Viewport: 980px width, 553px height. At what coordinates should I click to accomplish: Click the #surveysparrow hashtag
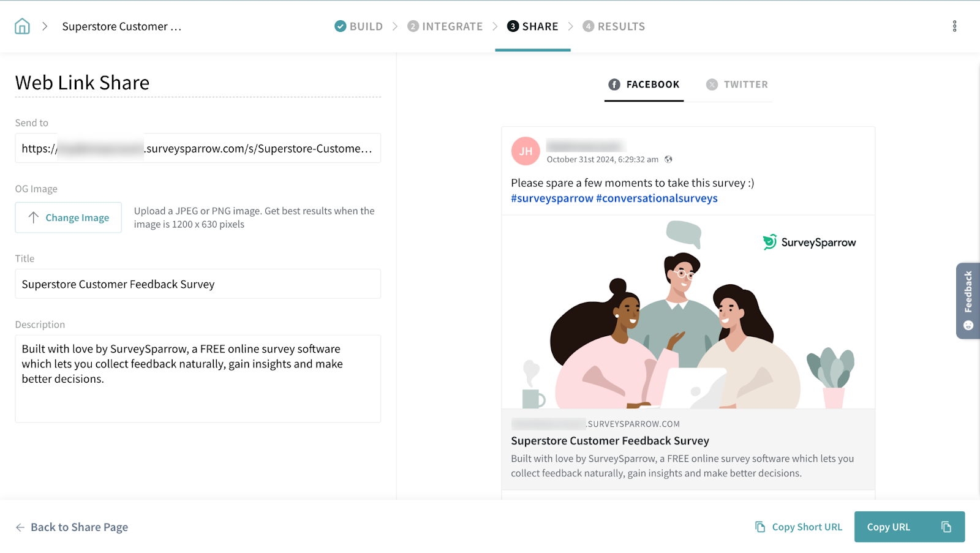pos(552,198)
